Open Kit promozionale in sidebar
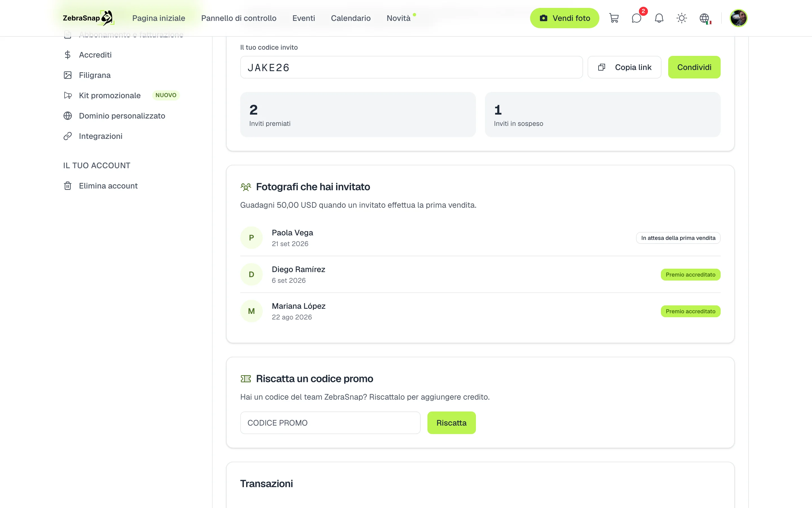 tap(110, 95)
